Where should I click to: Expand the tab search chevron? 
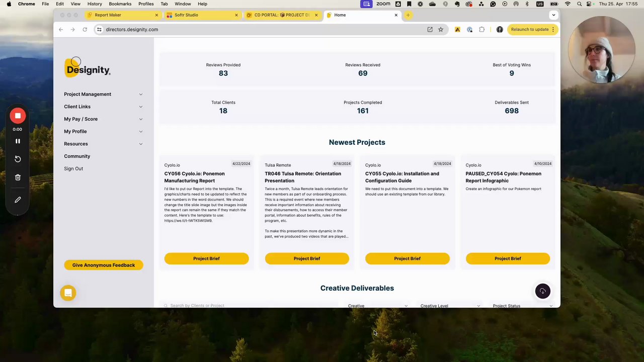pos(553,15)
